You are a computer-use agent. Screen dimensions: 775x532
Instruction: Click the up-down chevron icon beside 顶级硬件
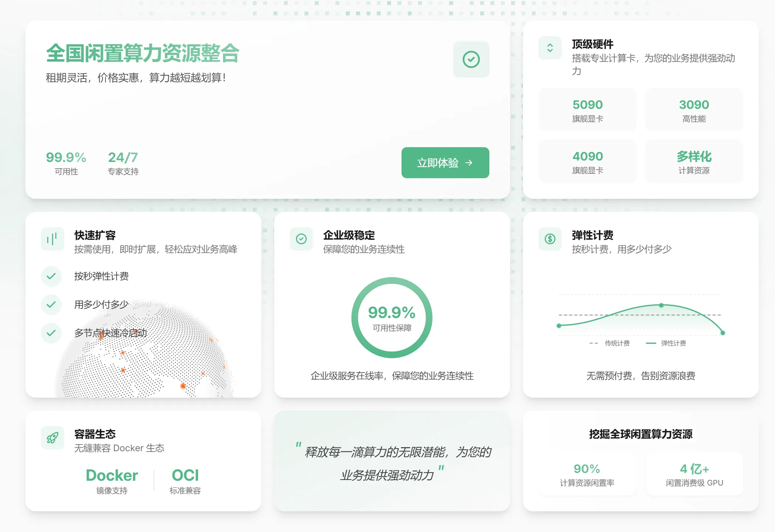pos(550,48)
